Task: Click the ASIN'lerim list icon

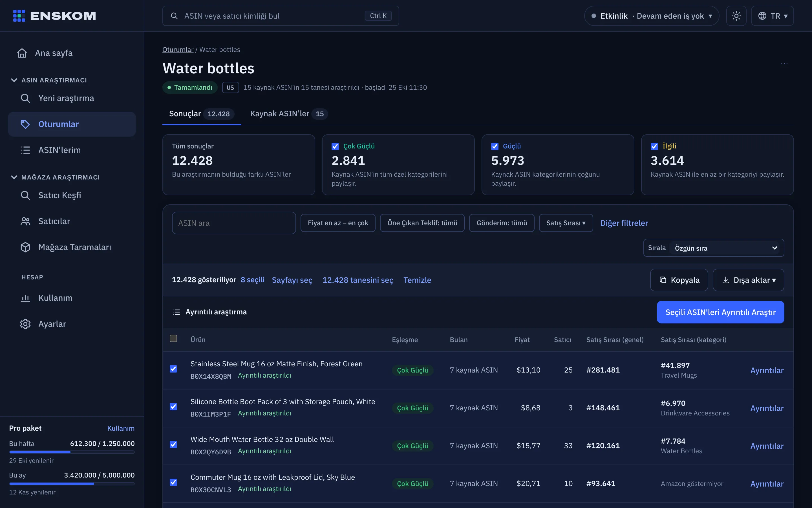Action: pyautogui.click(x=25, y=150)
